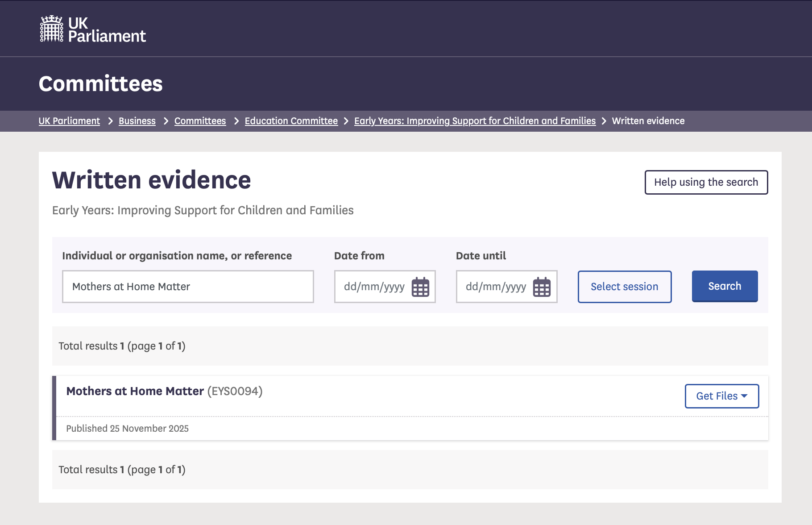Select the 'Early Years: Improving Support' subtitle text
This screenshot has width=812, height=525.
pos(203,210)
